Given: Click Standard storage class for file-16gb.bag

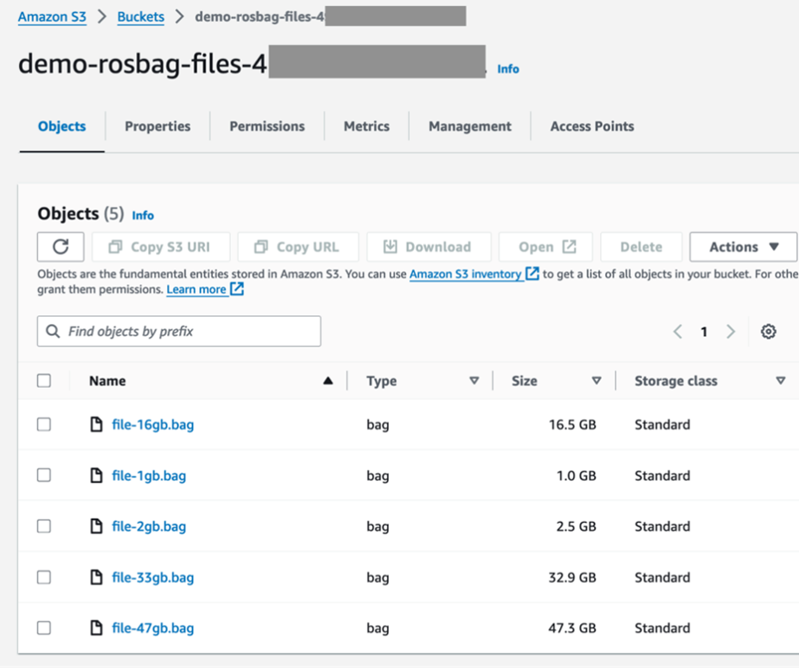Looking at the screenshot, I should click(x=662, y=424).
